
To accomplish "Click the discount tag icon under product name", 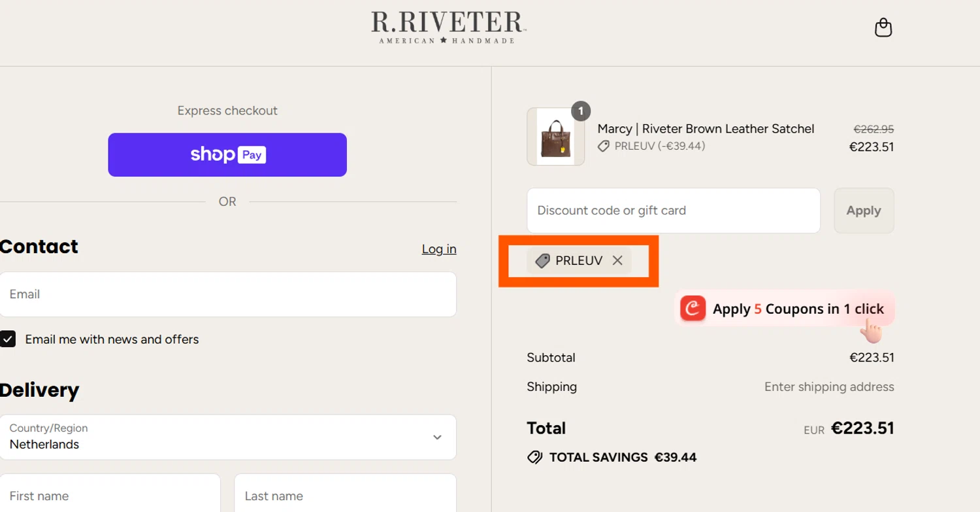I will pos(604,146).
